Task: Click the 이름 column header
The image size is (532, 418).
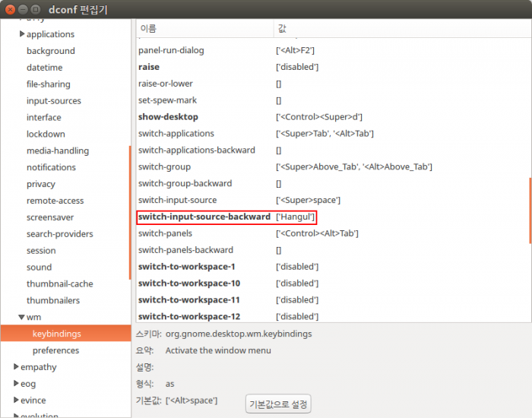Action: coord(205,29)
